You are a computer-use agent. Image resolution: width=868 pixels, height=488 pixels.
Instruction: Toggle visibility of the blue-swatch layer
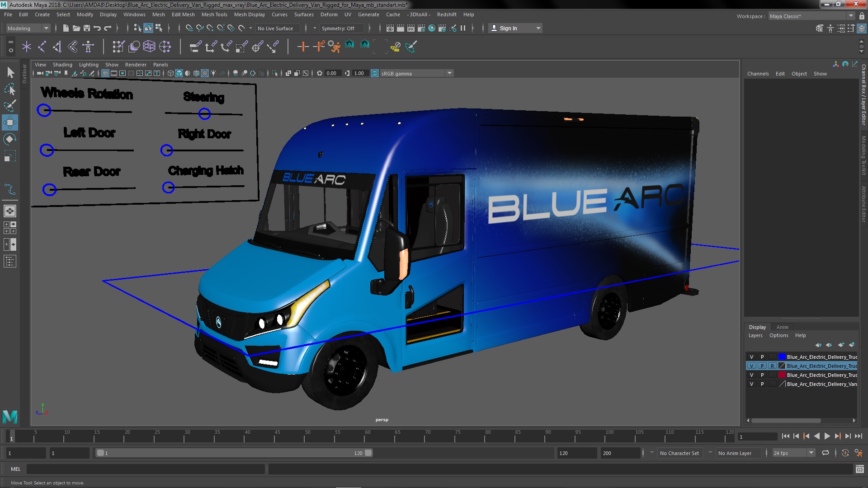coord(751,357)
